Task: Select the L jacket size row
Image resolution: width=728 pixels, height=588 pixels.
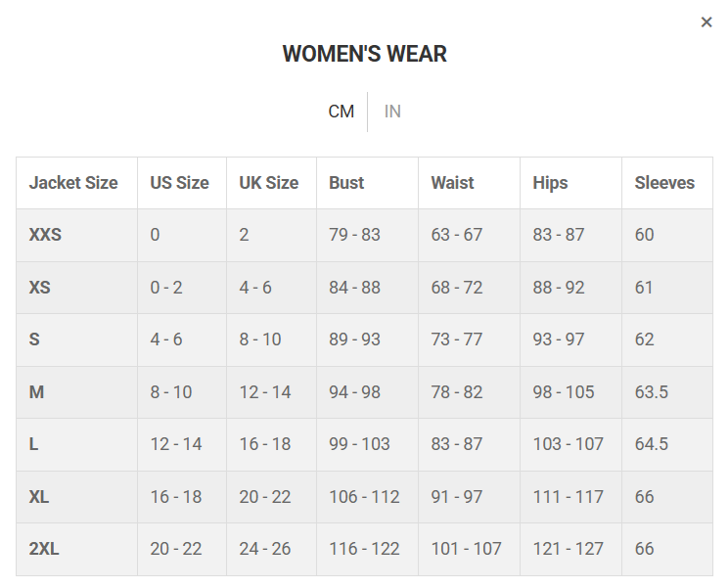Action: point(34,444)
